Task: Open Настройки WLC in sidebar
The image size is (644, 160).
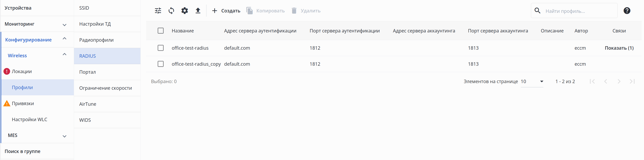Action: (29, 119)
